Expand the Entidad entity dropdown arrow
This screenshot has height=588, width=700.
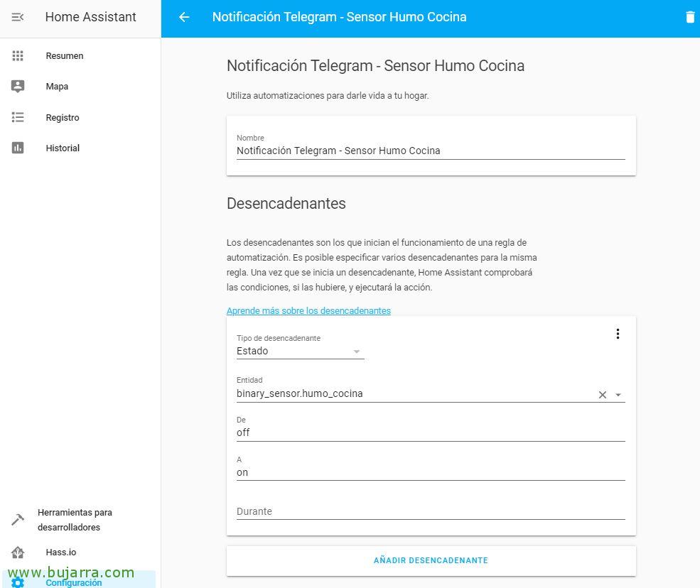(618, 395)
